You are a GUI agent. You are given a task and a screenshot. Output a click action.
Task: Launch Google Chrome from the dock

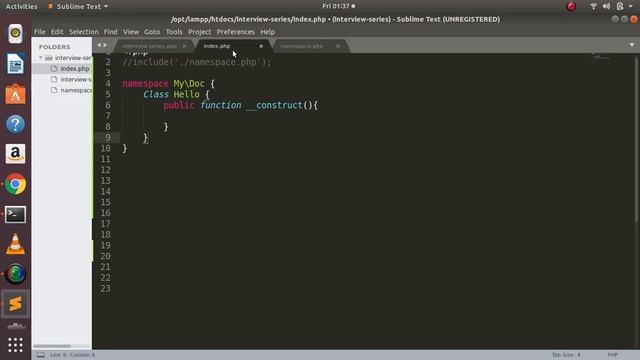15,184
